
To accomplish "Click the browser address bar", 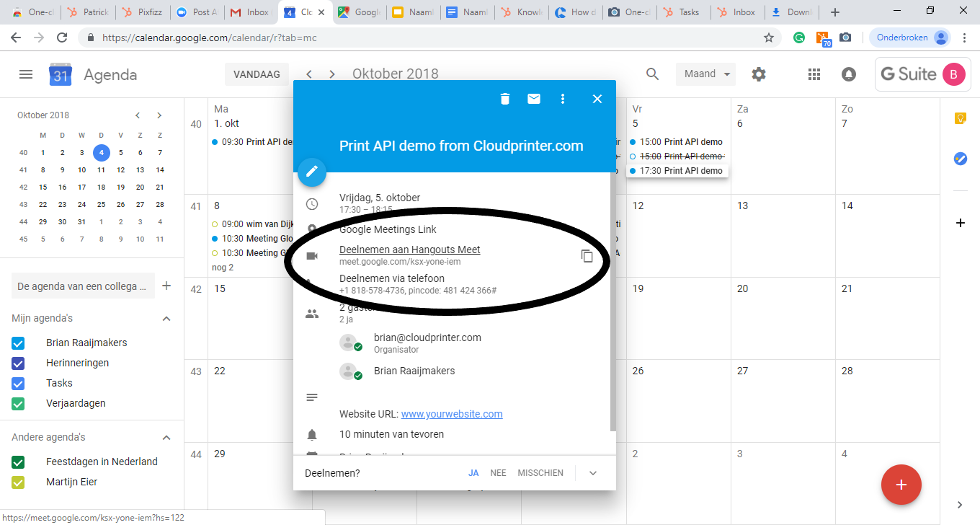I will coord(430,37).
